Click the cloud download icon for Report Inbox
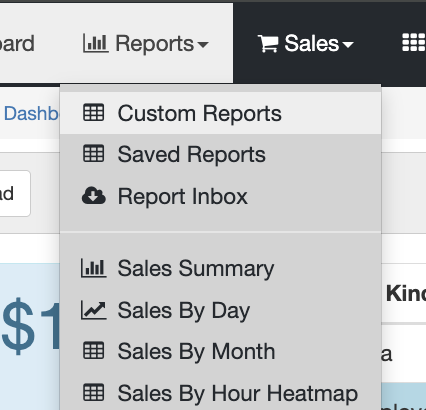The height and width of the screenshot is (410, 426). [x=94, y=195]
